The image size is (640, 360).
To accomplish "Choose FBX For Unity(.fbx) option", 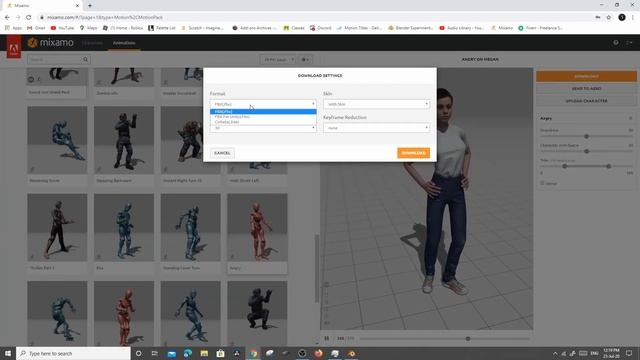I will (x=263, y=117).
